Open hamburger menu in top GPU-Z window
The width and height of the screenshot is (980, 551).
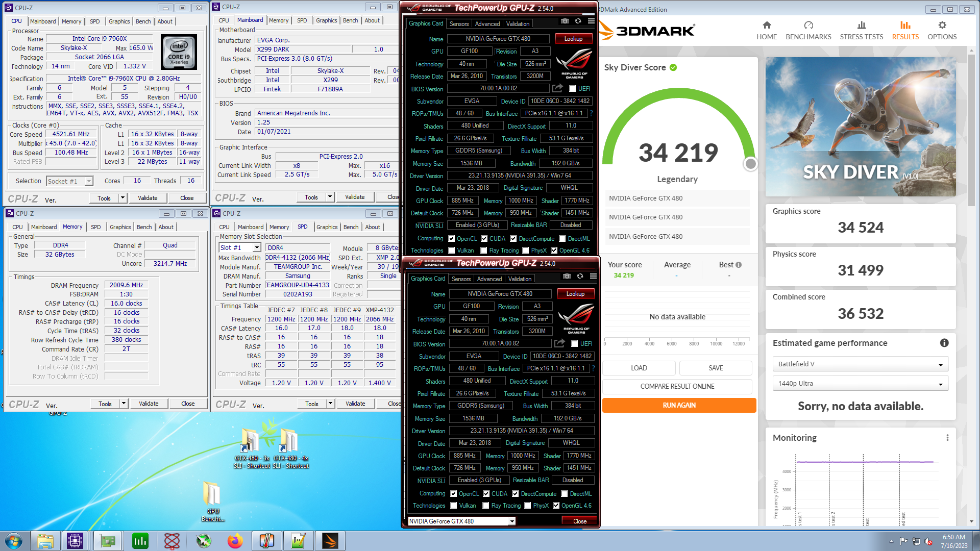(591, 21)
